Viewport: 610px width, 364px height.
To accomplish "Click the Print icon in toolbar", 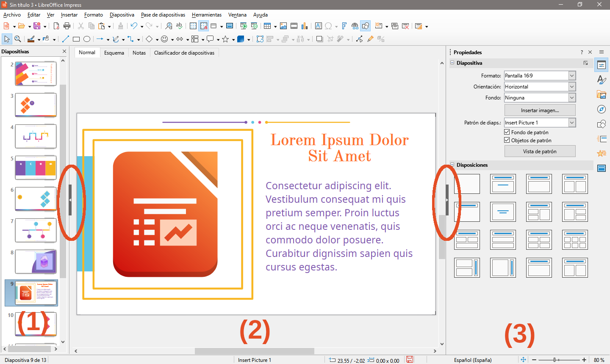I will [x=67, y=26].
